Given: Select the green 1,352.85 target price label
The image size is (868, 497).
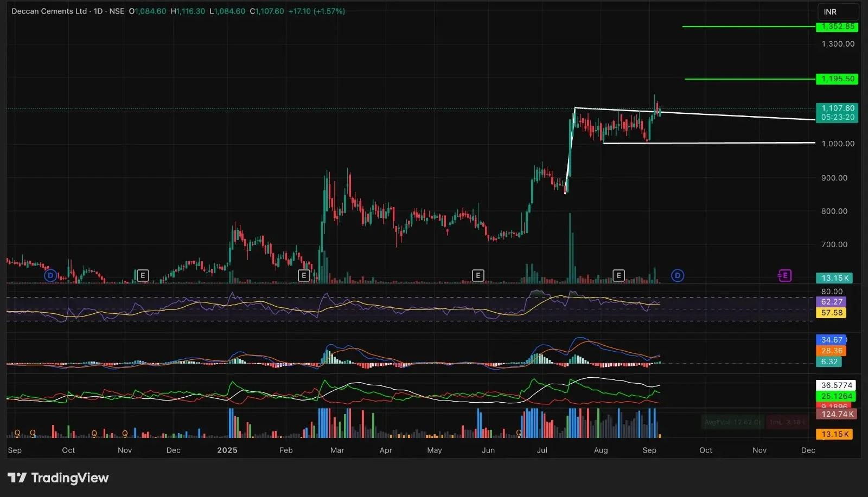Looking at the screenshot, I should click(837, 27).
